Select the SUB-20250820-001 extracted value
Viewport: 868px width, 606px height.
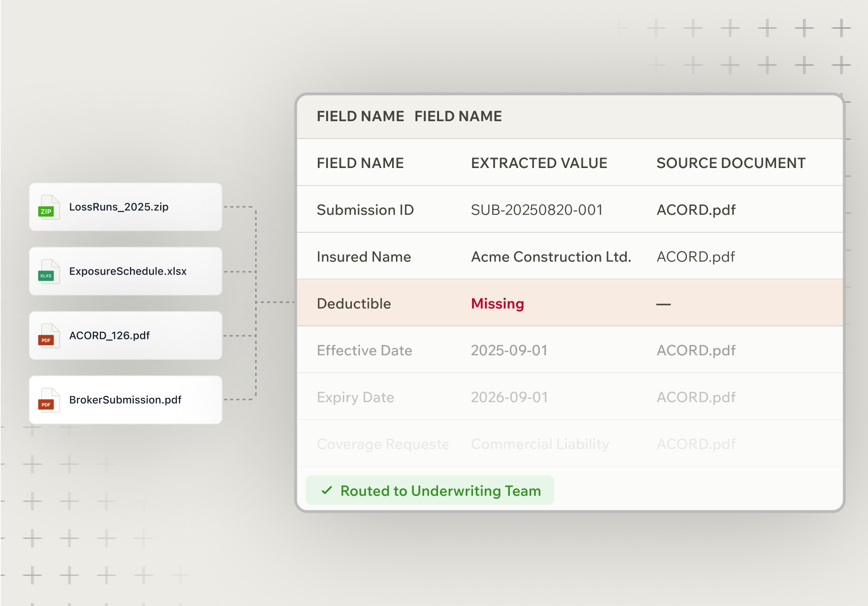tap(536, 210)
